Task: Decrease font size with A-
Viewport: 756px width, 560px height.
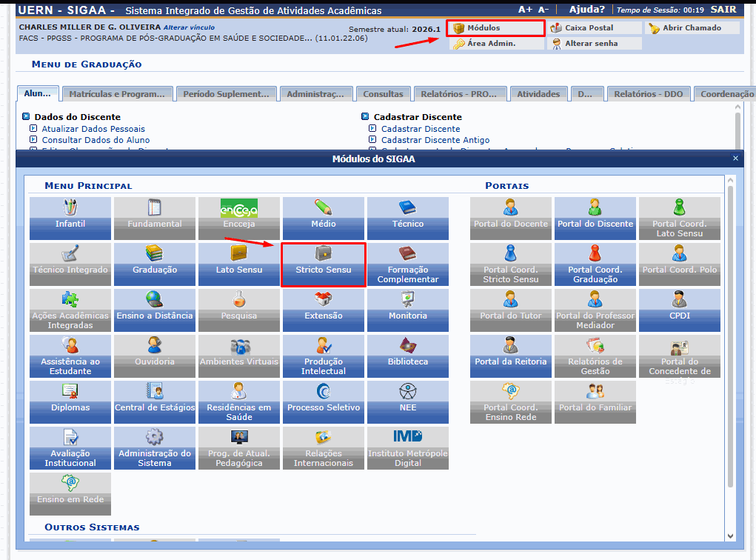Action: point(543,10)
